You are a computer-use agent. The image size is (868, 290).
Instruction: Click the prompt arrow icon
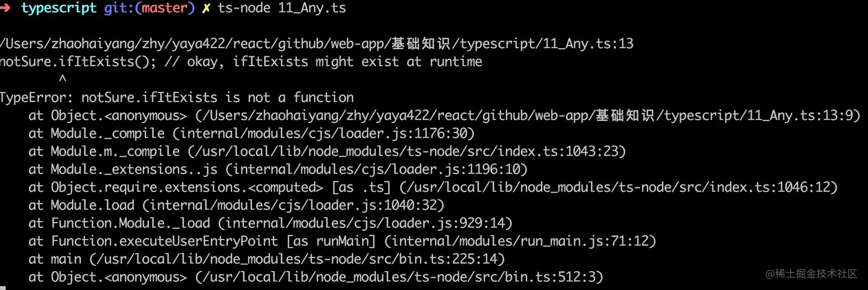point(5,9)
